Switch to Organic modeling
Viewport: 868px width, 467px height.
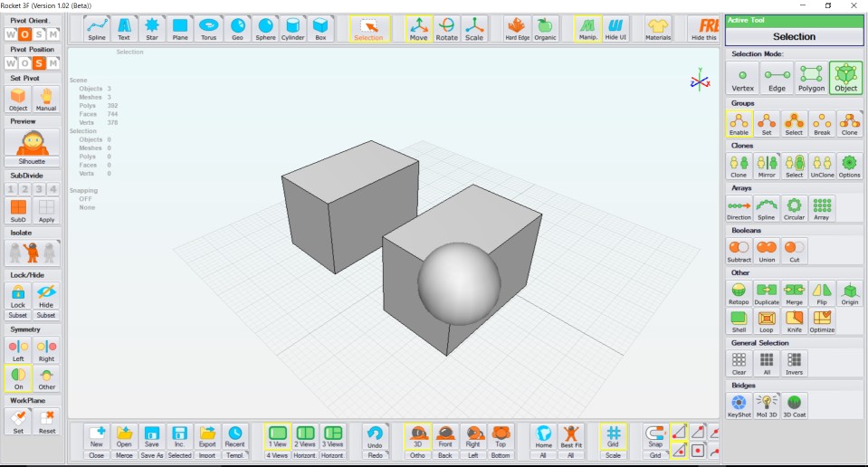pyautogui.click(x=545, y=29)
